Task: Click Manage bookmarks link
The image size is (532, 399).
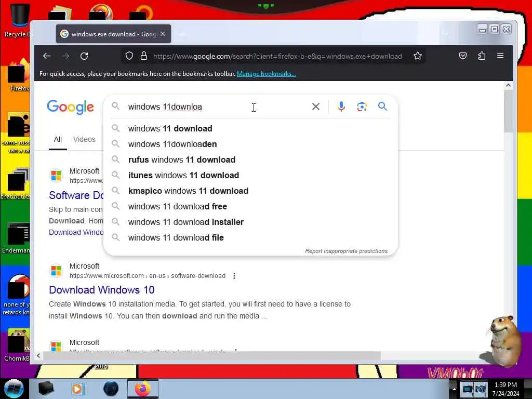Action: point(267,74)
